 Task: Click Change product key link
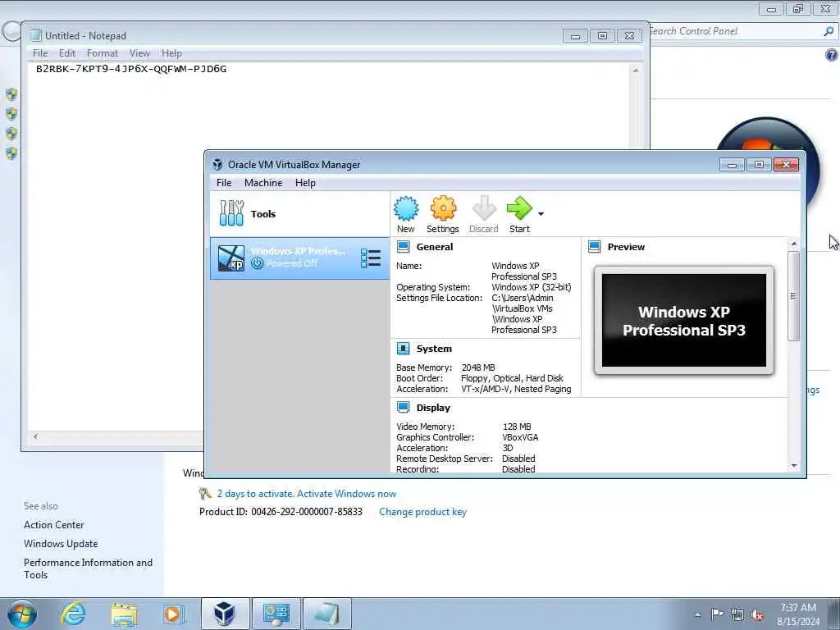point(422,512)
